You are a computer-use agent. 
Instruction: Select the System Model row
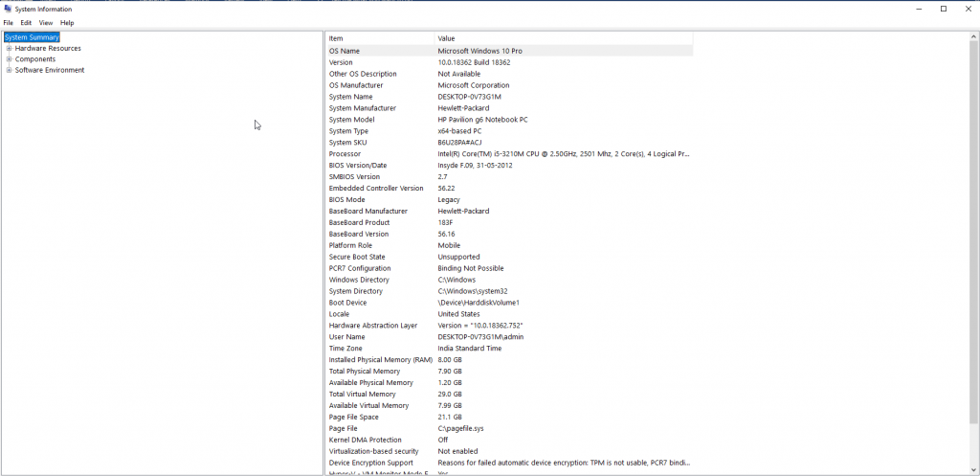pyautogui.click(x=509, y=120)
